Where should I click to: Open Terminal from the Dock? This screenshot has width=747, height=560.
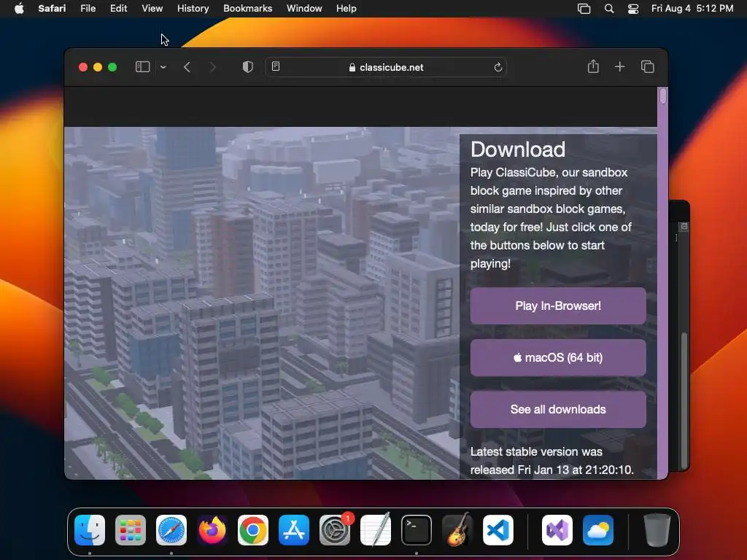417,530
